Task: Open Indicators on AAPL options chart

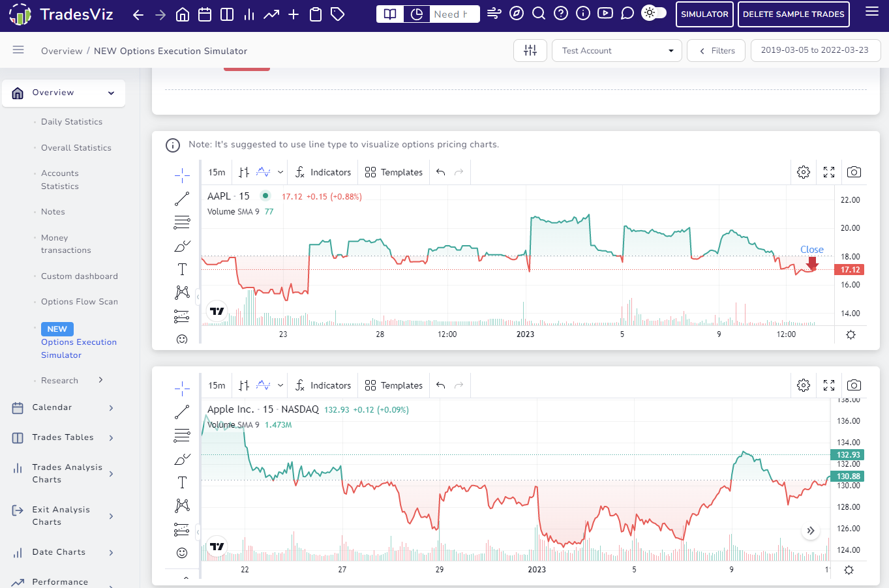Action: pyautogui.click(x=323, y=172)
